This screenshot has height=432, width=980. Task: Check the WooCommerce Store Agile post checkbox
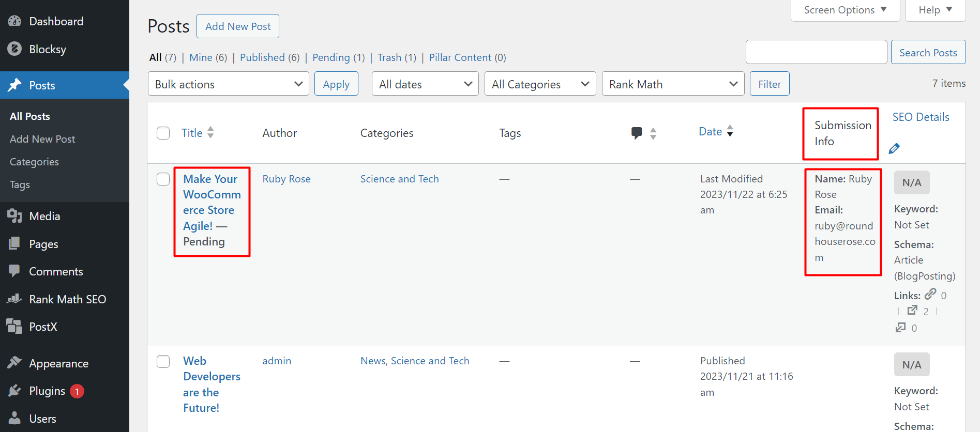[163, 179]
